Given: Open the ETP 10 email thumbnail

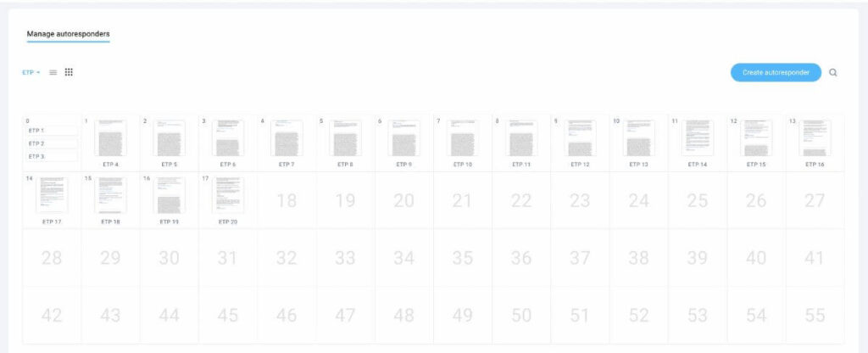Looking at the screenshot, I should pos(463,138).
